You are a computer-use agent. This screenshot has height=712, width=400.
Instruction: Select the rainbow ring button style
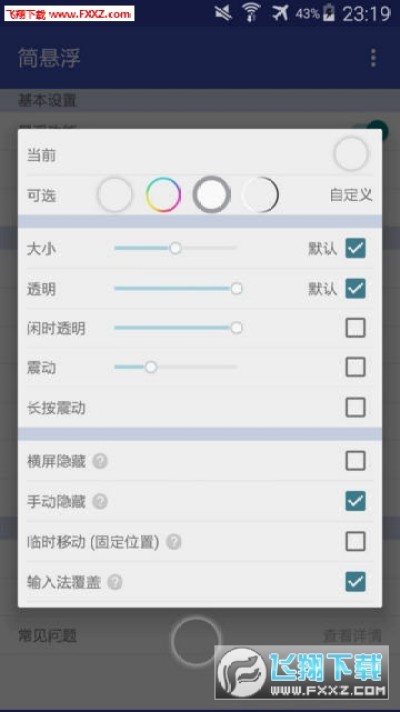(163, 195)
